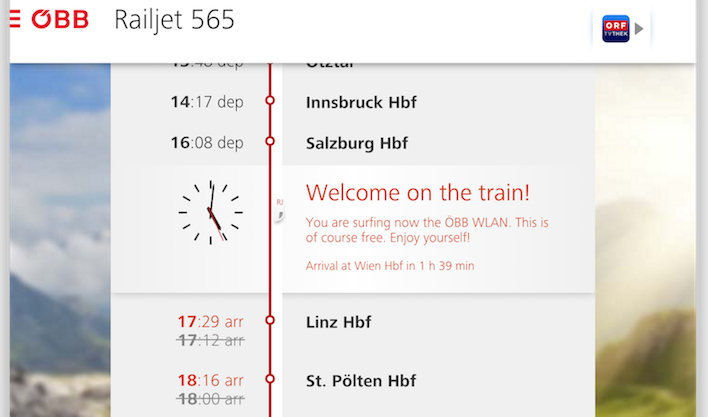Viewport: 708px width, 417px height.
Task: Click the ÖBB logo
Action: pyautogui.click(x=60, y=19)
